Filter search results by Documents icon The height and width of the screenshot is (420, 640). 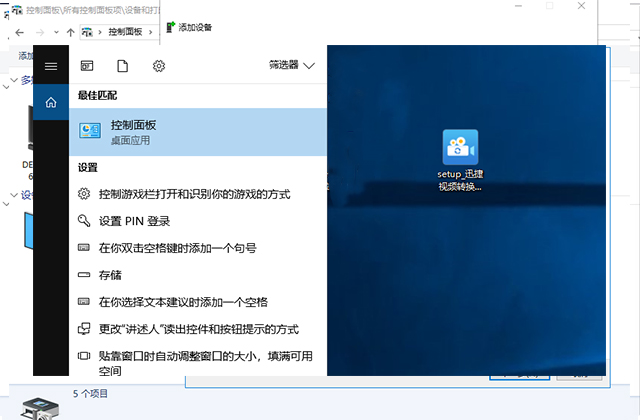(122, 66)
